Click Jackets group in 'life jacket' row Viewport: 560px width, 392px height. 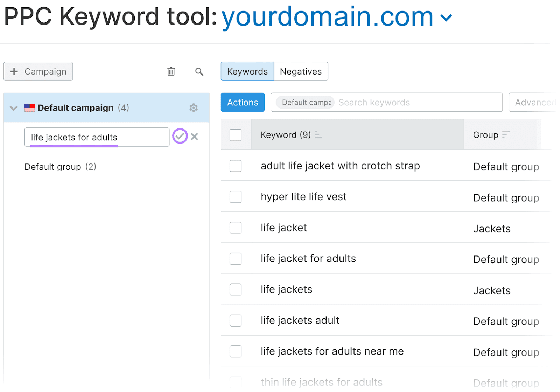tap(492, 229)
